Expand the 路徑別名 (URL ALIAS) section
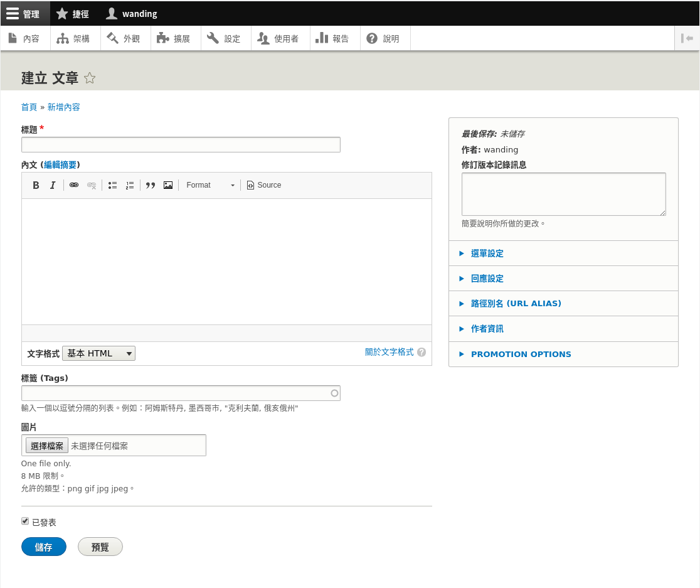The height and width of the screenshot is (588, 700). [x=516, y=304]
